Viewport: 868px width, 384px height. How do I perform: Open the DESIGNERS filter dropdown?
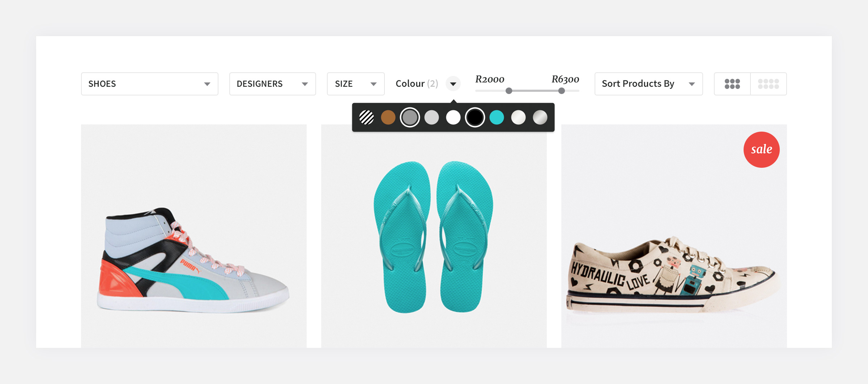(273, 84)
